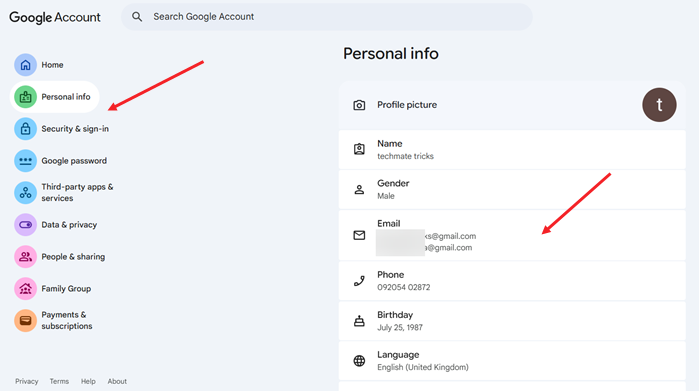This screenshot has height=391, width=699.
Task: Focus the Search Google Account field
Action: click(x=327, y=17)
